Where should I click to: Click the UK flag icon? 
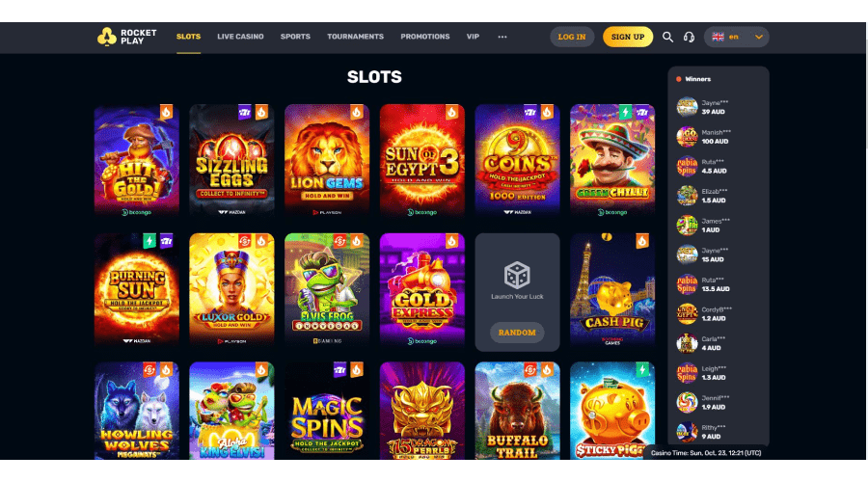tap(718, 37)
